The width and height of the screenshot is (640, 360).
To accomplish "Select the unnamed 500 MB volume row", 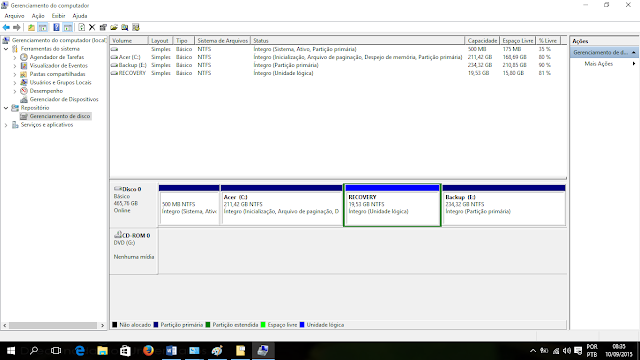I will pyautogui.click(x=338, y=49).
